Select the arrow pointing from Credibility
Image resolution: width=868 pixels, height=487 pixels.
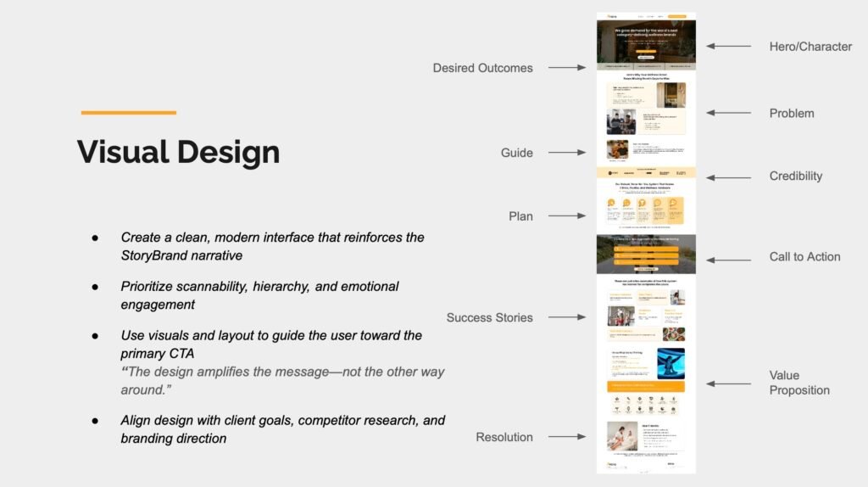(728, 177)
